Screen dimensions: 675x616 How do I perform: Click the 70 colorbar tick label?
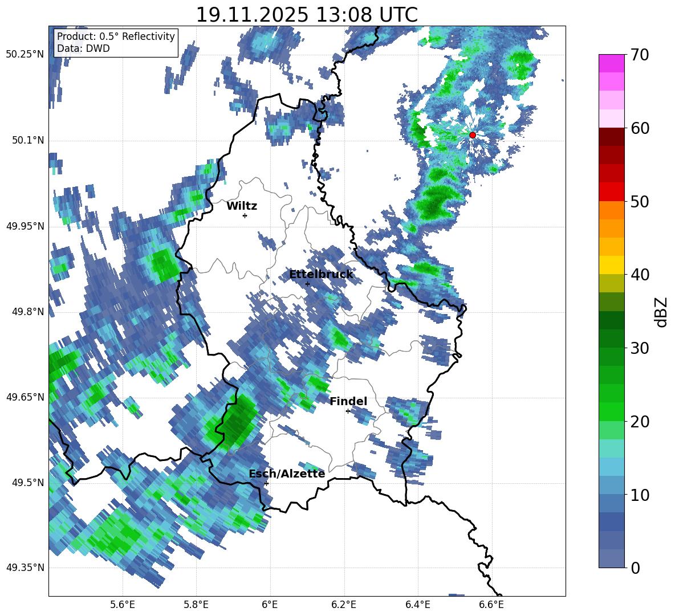pos(640,55)
